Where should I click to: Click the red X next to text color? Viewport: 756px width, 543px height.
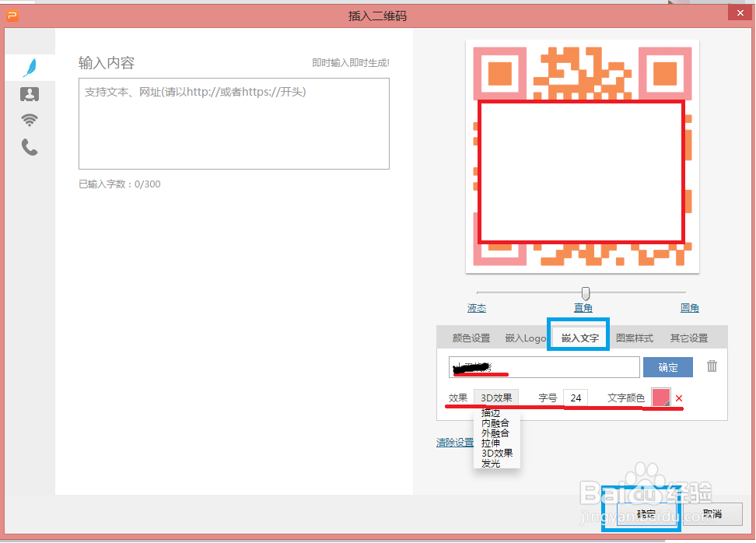(x=679, y=398)
